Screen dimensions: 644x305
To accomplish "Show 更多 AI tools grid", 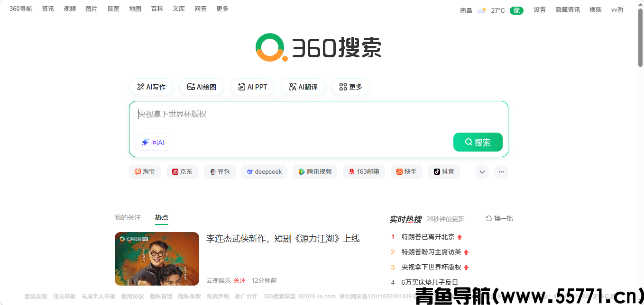I will pyautogui.click(x=351, y=87).
